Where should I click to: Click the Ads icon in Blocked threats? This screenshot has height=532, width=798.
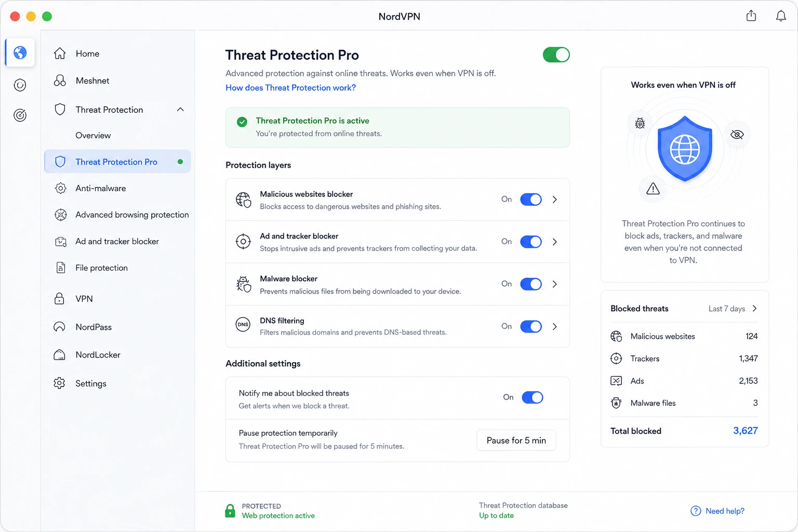point(616,381)
